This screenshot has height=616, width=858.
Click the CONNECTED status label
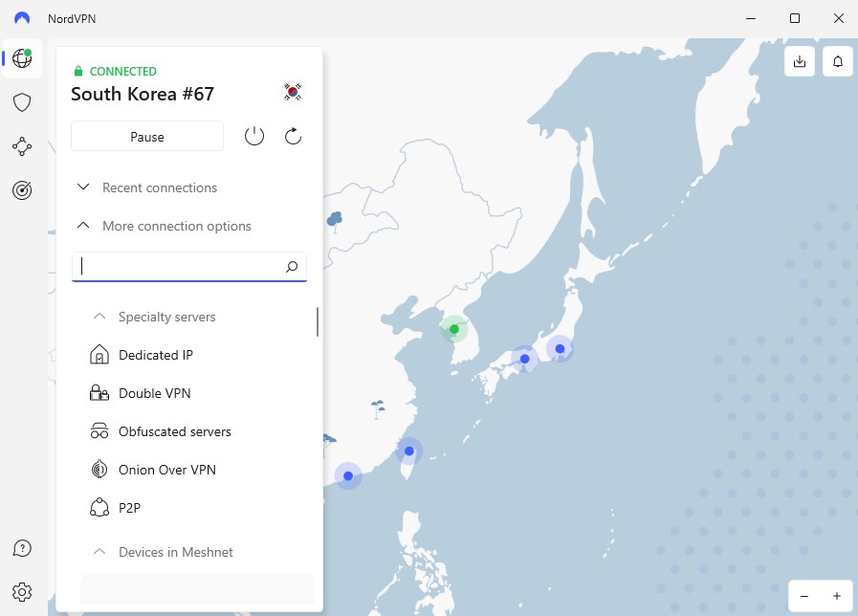pos(122,71)
